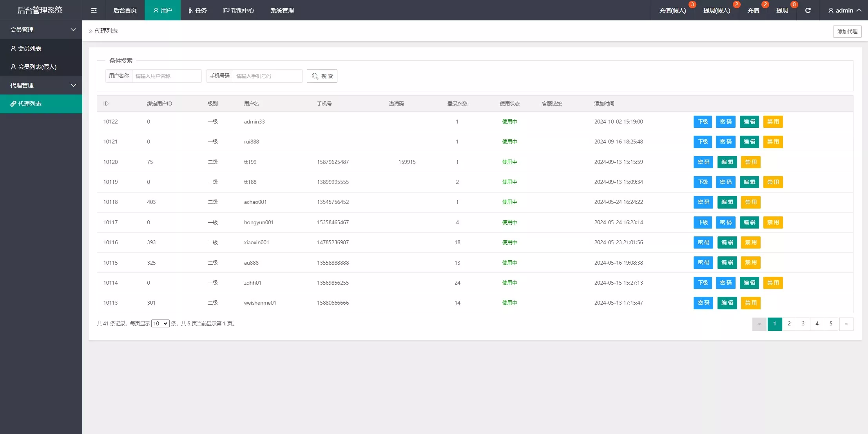
Task: Open the 帮助中心 top menu
Action: coord(239,10)
